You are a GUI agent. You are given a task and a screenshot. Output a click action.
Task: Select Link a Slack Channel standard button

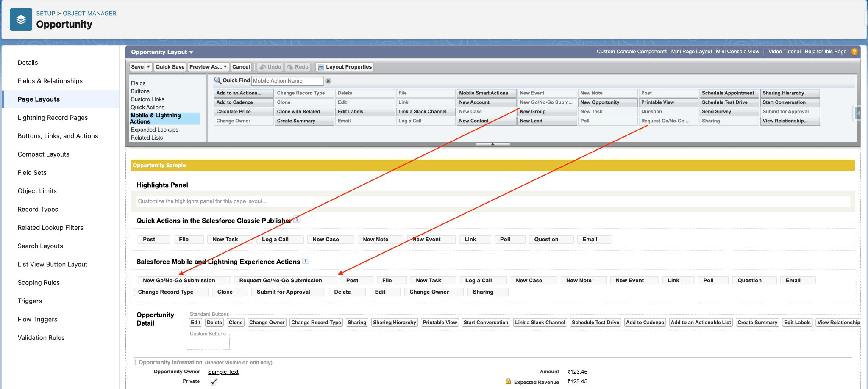pos(540,323)
